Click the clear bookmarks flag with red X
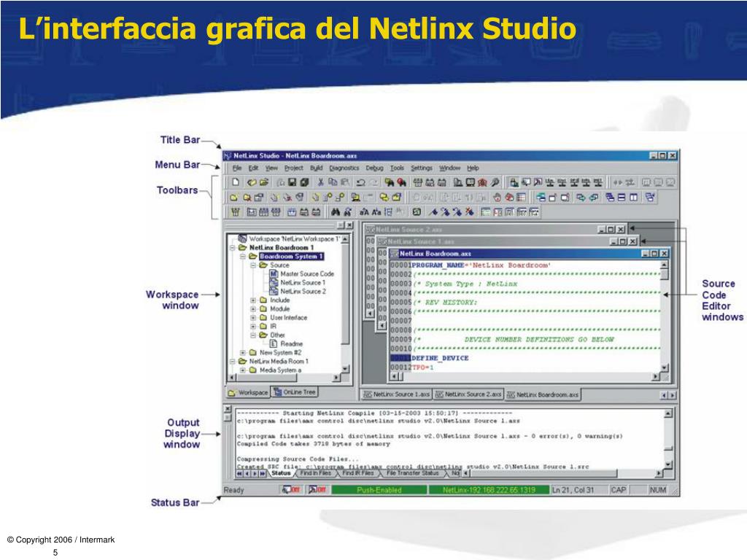747x560 pixels. pyautogui.click(x=470, y=212)
